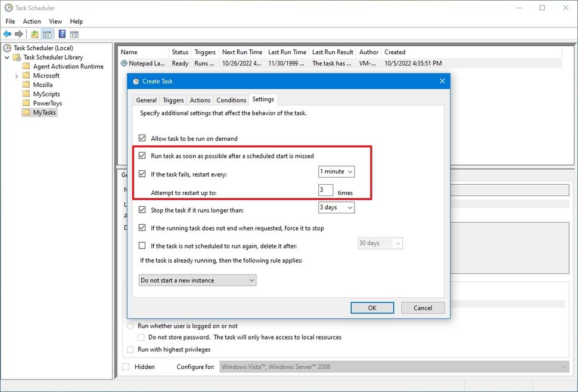Enable delete task if not scheduled again

click(142, 245)
